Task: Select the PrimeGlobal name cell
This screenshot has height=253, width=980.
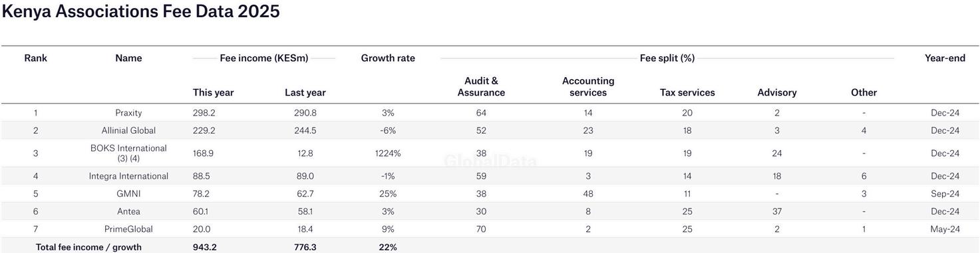Action: pyautogui.click(x=128, y=230)
